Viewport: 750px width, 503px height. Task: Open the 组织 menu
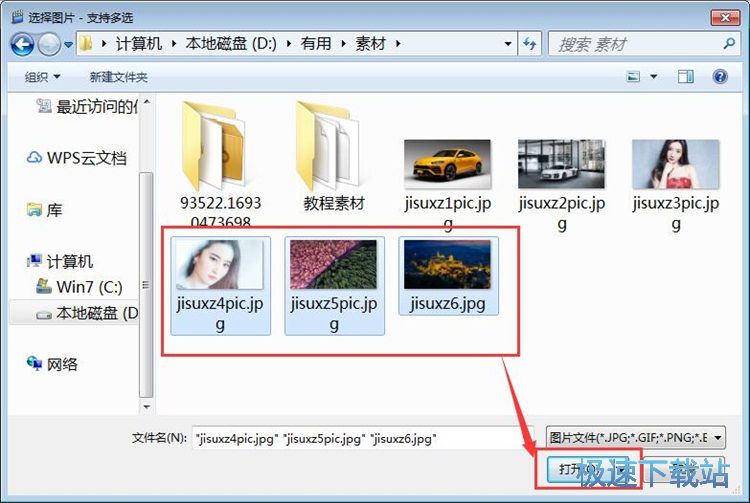[x=42, y=77]
